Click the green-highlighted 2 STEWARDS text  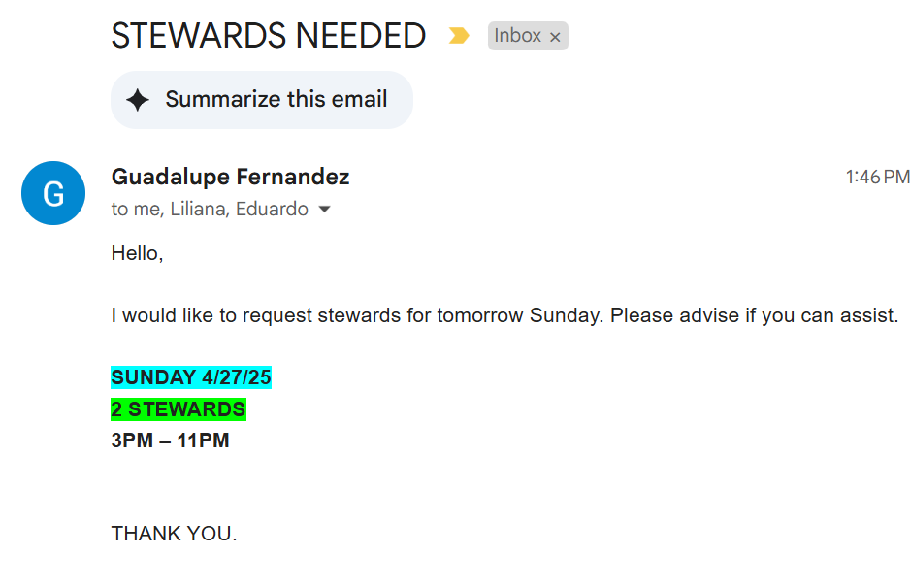tap(179, 409)
